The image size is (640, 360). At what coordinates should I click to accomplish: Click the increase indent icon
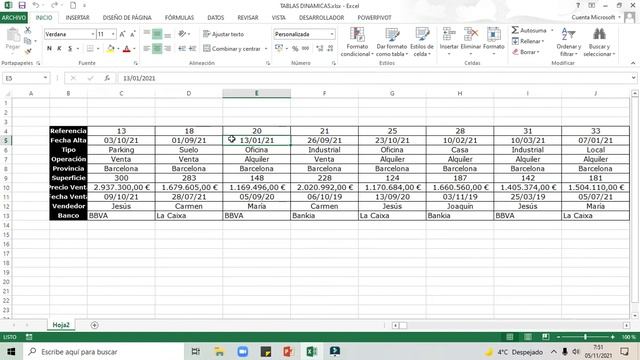192,49
